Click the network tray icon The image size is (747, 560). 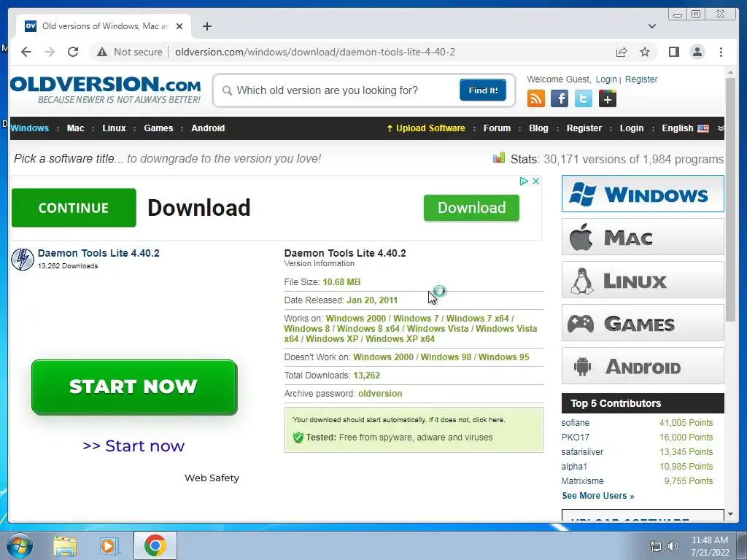656,546
